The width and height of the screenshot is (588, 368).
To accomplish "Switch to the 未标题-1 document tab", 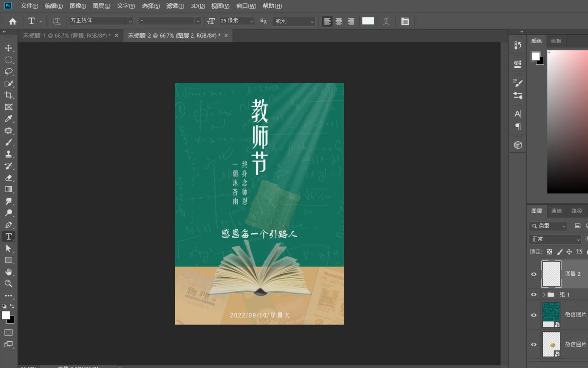I will tap(67, 36).
